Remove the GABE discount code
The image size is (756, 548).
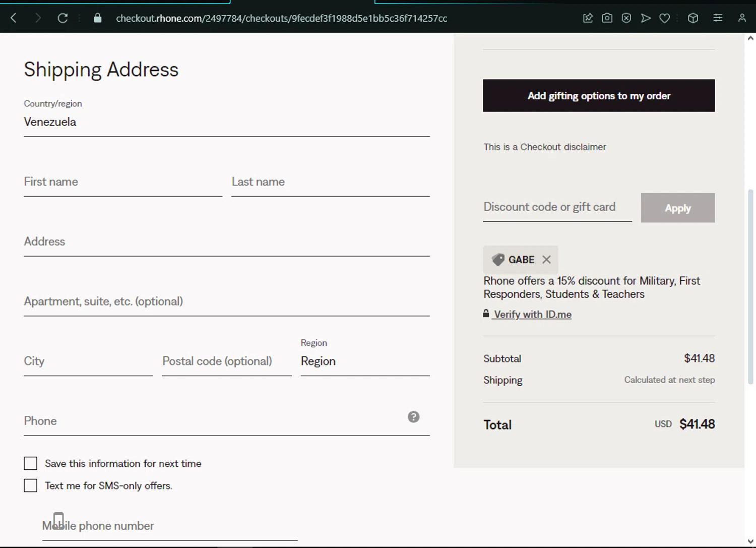click(546, 260)
